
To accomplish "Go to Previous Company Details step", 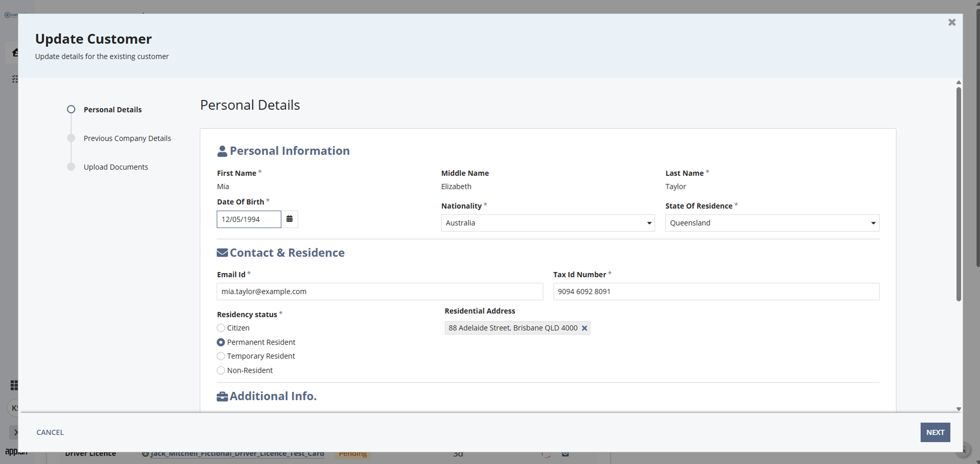I will [x=127, y=138].
